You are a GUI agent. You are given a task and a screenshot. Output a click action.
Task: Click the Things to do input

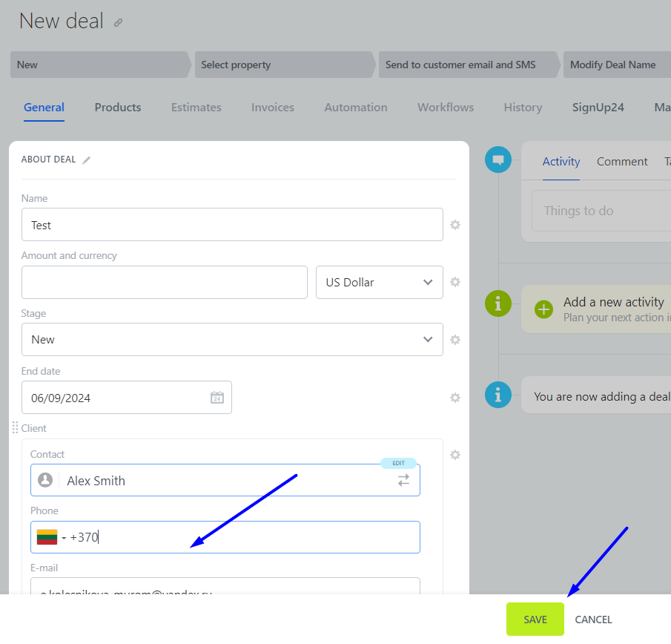coord(601,211)
